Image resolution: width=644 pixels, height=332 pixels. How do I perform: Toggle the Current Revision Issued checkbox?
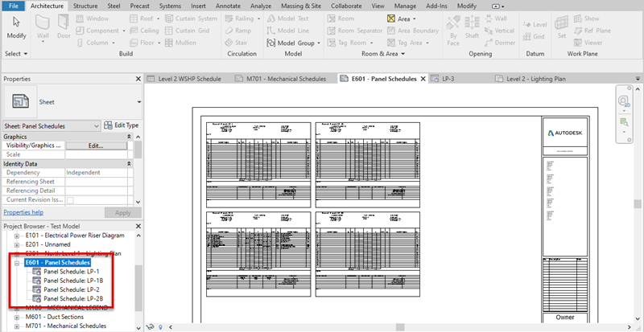(70, 199)
